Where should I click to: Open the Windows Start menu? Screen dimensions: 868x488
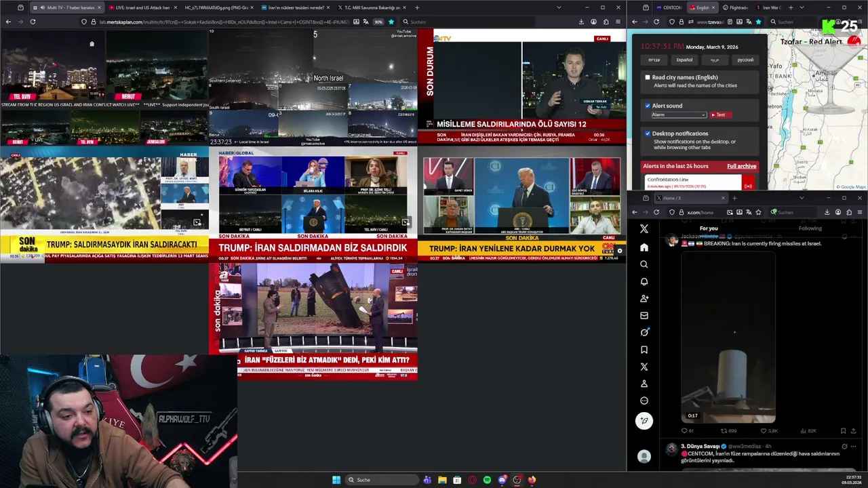click(x=336, y=480)
